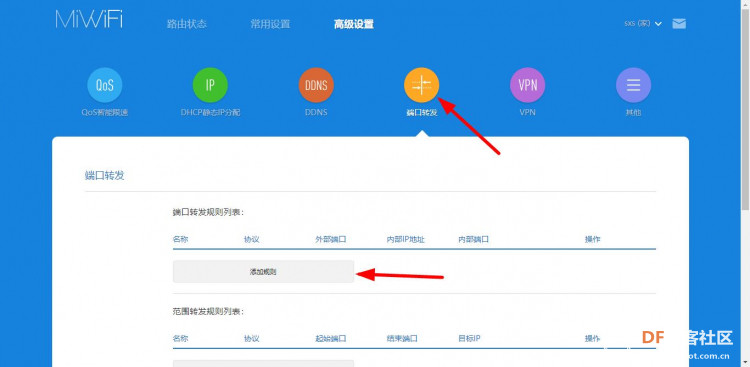Screen dimensions: 750x367
Task: Click the 端口转发 section heading
Action: tap(104, 176)
